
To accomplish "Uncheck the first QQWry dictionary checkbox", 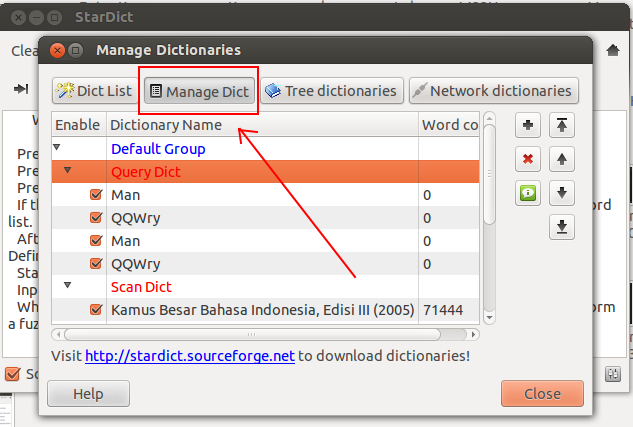I will [x=96, y=218].
